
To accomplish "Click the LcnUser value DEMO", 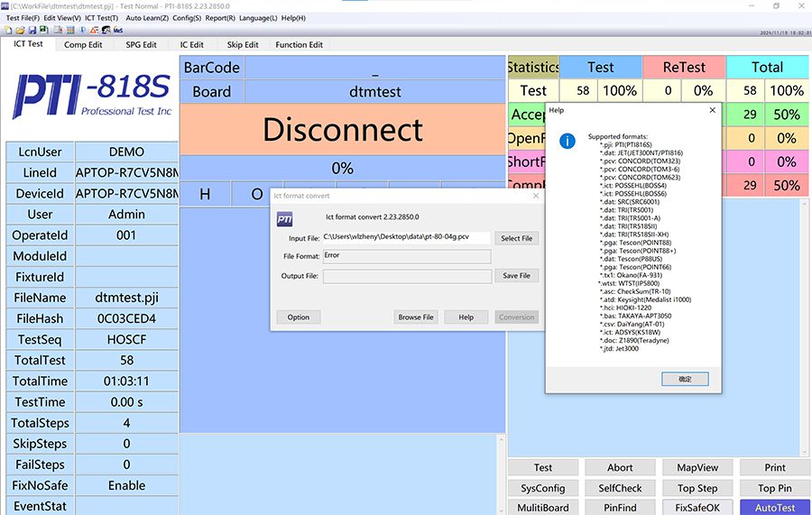I will (x=126, y=152).
